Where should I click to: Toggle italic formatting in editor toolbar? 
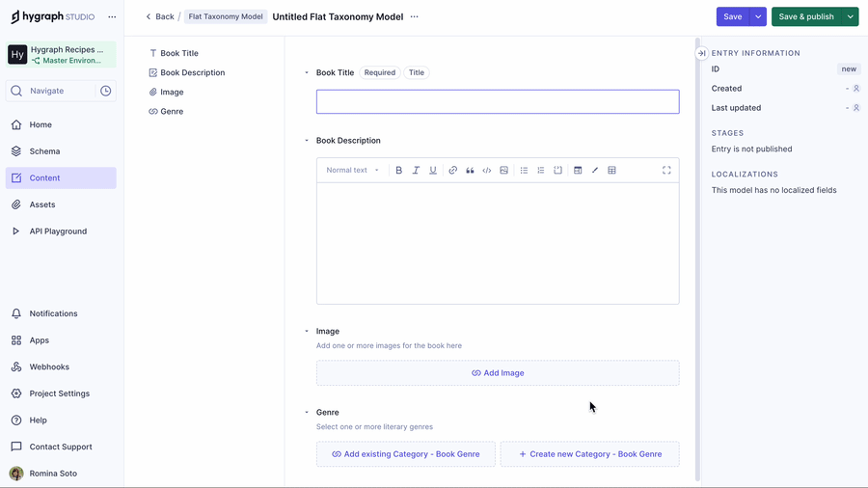[x=416, y=171]
